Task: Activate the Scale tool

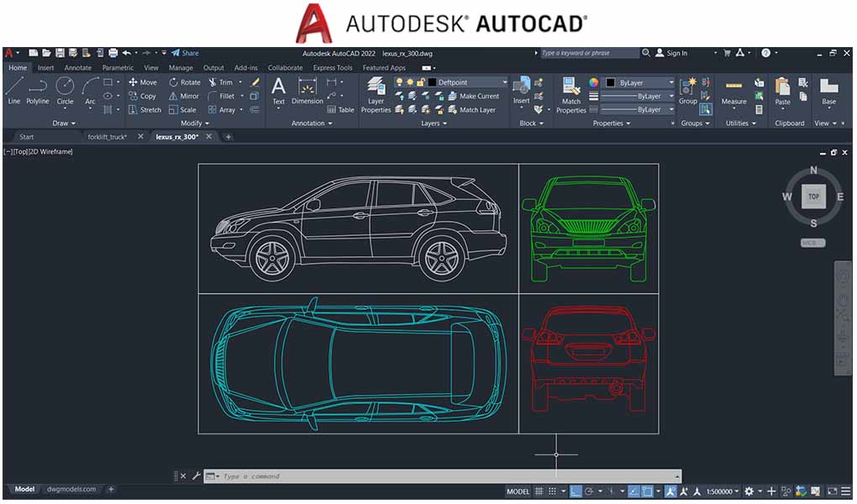Action: 182,109
